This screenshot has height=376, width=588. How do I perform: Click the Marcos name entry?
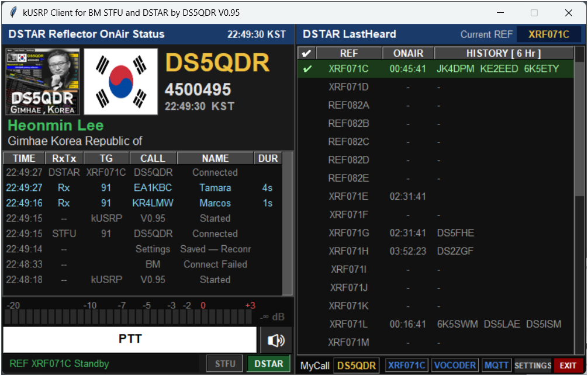coord(215,203)
